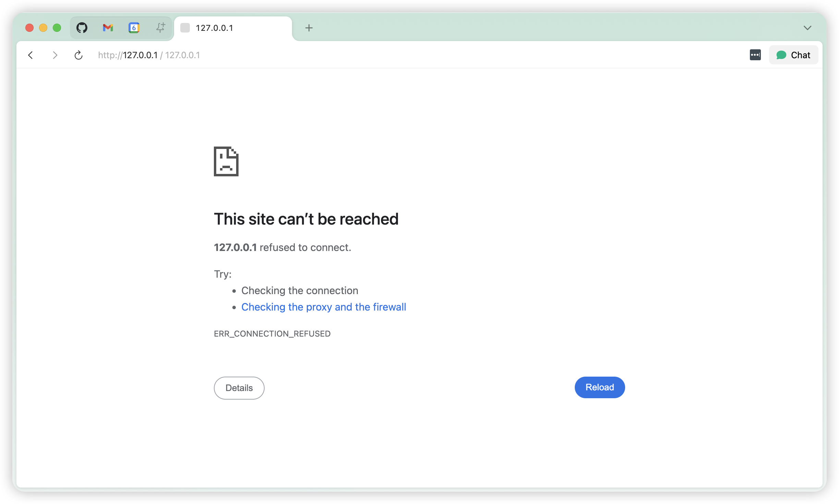Open the Gmail pinned tab
Viewport: 839px width, 504px height.
point(108,28)
